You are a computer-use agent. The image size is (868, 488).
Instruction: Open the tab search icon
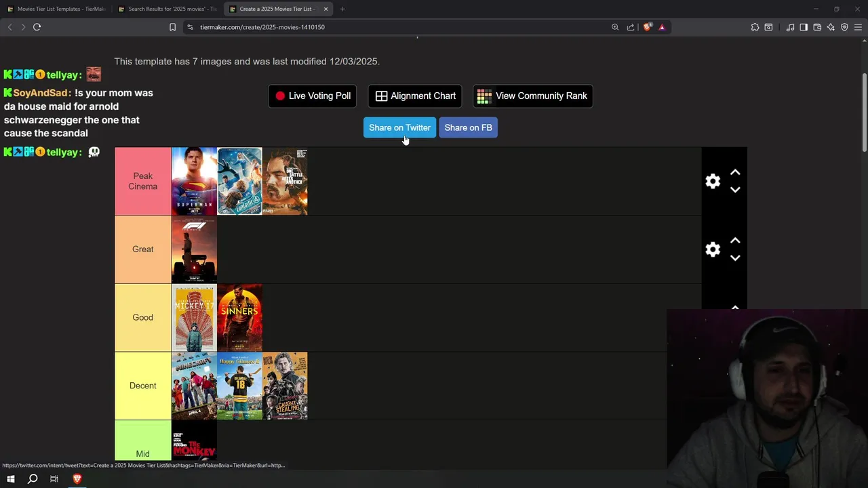click(x=768, y=27)
